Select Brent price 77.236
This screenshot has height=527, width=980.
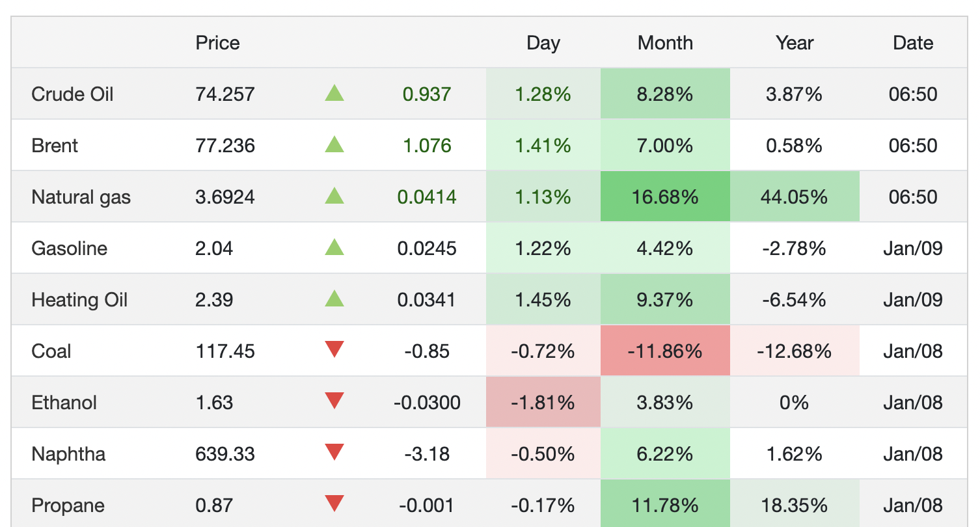pos(225,146)
